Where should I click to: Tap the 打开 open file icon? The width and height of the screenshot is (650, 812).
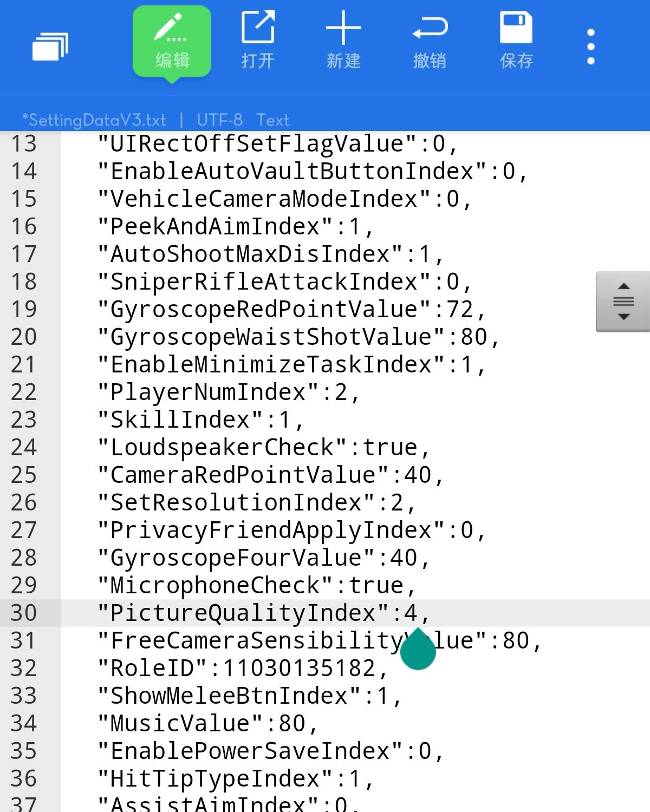258,41
